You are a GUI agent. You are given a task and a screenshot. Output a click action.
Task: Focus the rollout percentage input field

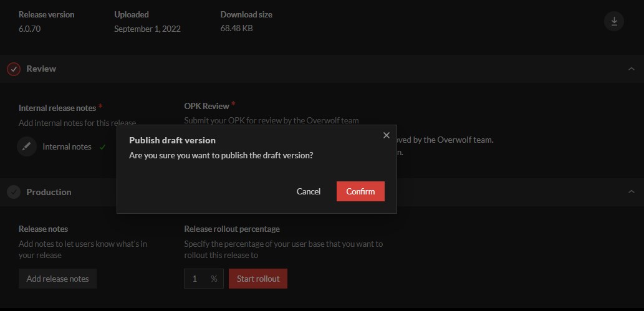tap(204, 279)
